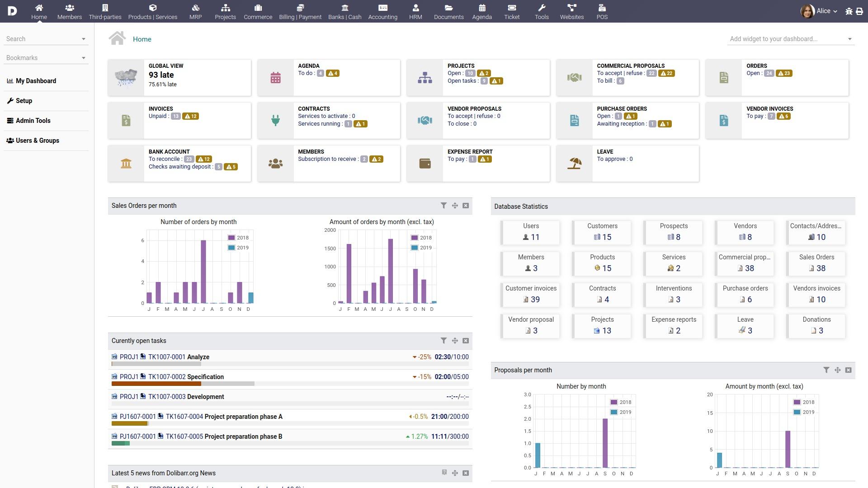
Task: Open the Members menu item
Action: [x=69, y=11]
